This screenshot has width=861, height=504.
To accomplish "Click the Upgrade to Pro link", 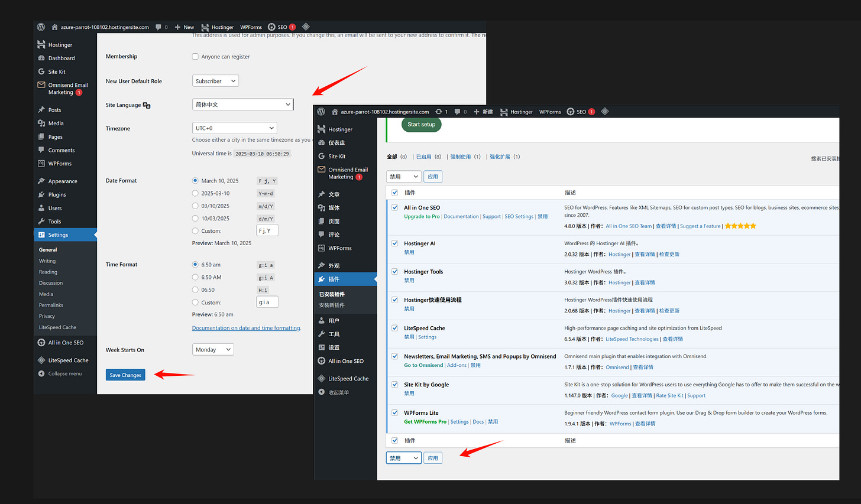I will [x=422, y=216].
